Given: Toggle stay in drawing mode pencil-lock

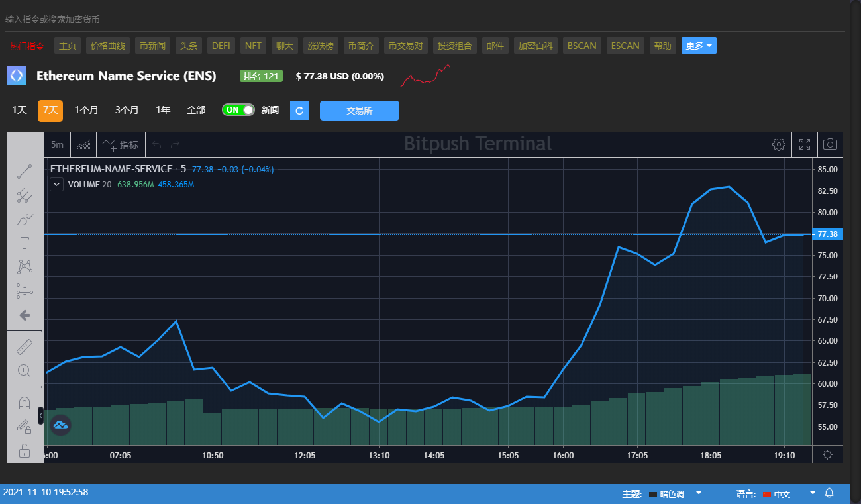Looking at the screenshot, I should click(25, 427).
